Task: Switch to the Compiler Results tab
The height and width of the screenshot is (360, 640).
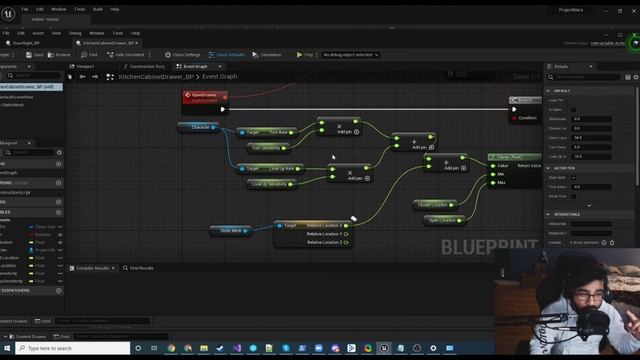Action: (x=92, y=268)
